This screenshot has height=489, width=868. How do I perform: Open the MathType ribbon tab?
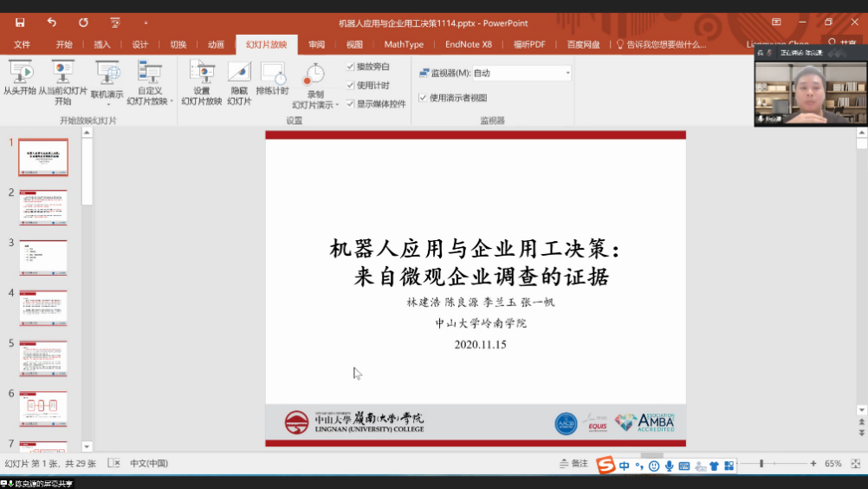[x=404, y=44]
